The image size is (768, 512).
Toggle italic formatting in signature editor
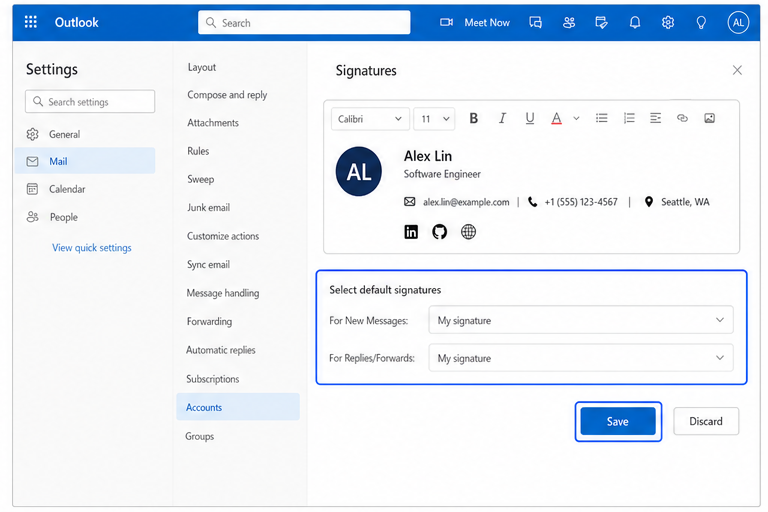(502, 119)
